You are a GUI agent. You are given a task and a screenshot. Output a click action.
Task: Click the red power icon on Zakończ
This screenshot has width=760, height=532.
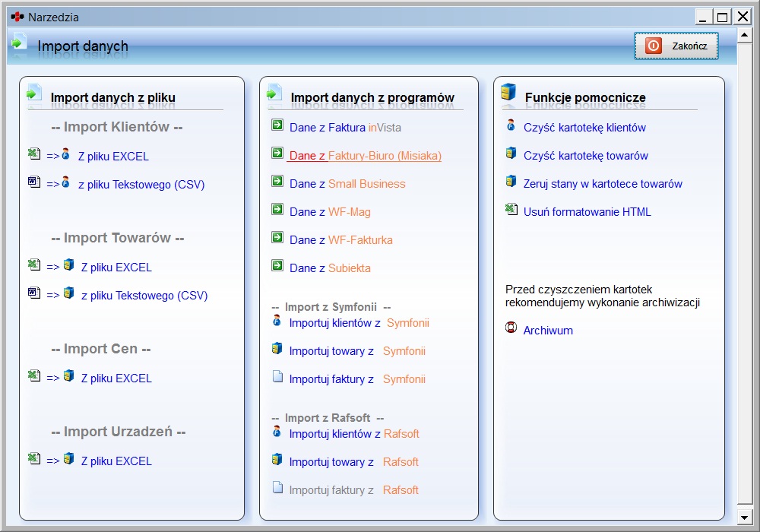(x=653, y=46)
